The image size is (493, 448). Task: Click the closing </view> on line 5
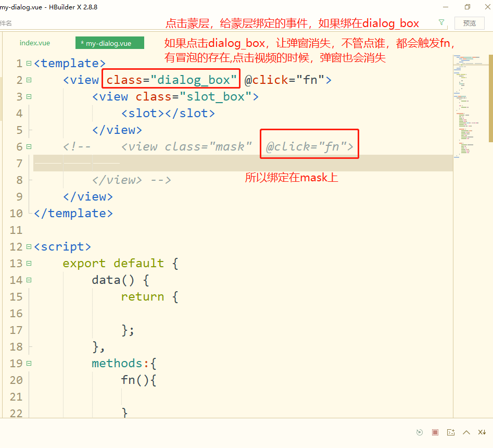117,130
